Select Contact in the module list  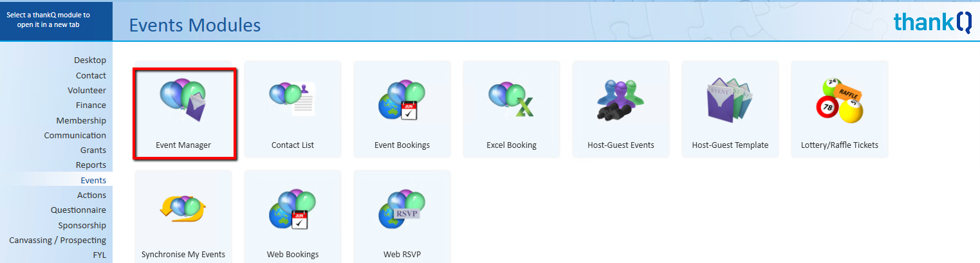pos(91,75)
